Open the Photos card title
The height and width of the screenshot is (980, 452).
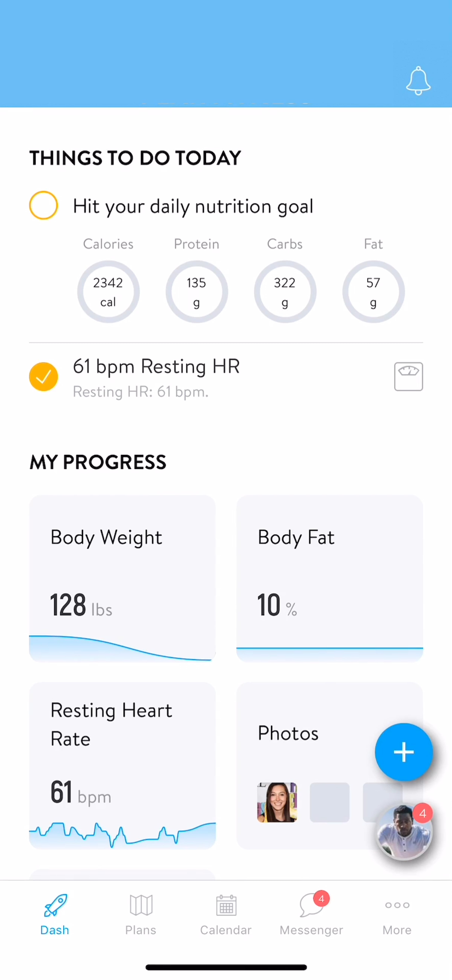pos(288,733)
